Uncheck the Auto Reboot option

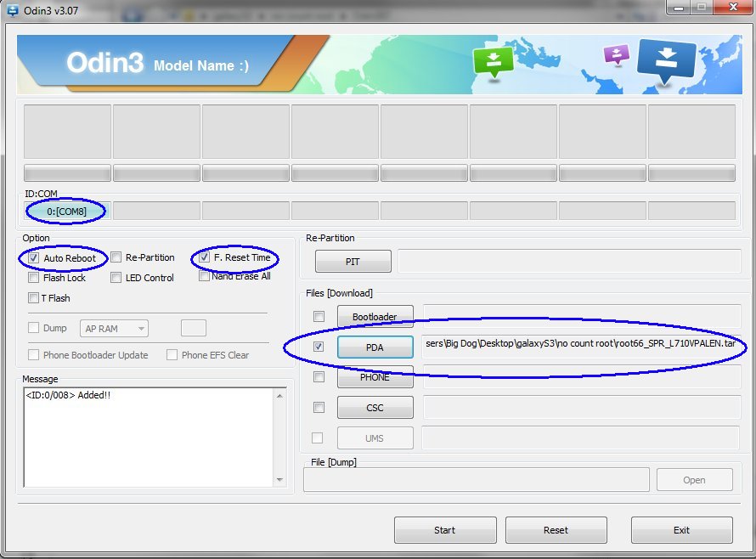pos(33,258)
